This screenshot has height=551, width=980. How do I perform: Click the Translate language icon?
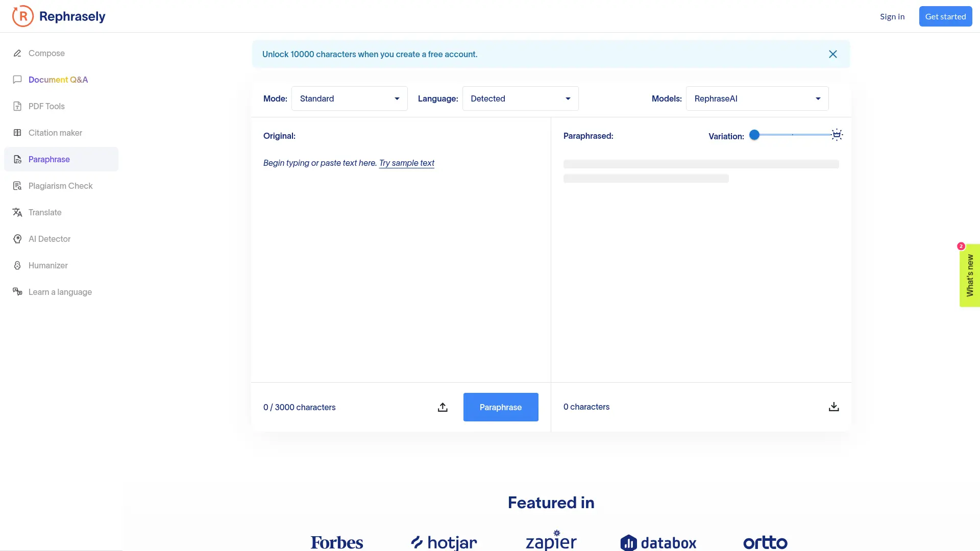click(17, 212)
